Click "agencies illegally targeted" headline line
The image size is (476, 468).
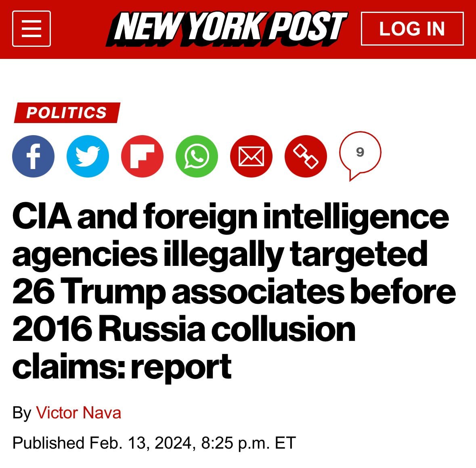coord(220,254)
